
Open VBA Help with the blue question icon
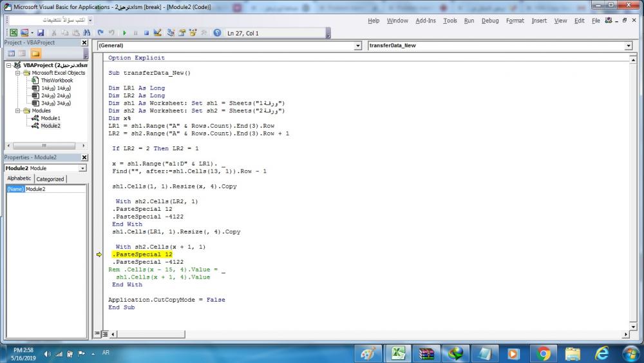[217, 33]
